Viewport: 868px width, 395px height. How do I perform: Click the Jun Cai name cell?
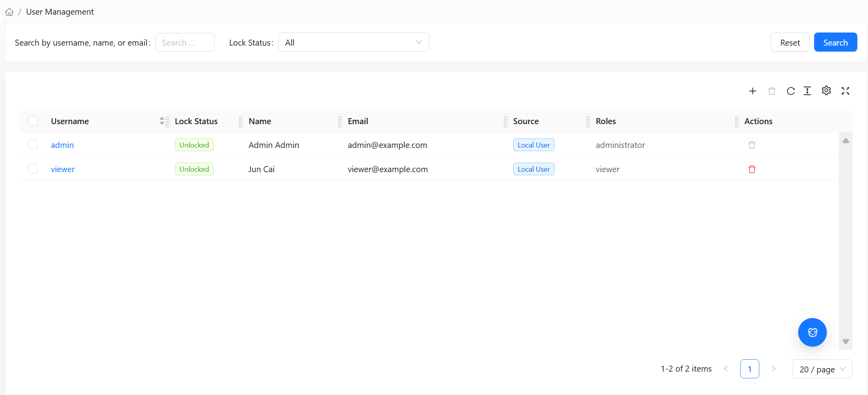262,169
